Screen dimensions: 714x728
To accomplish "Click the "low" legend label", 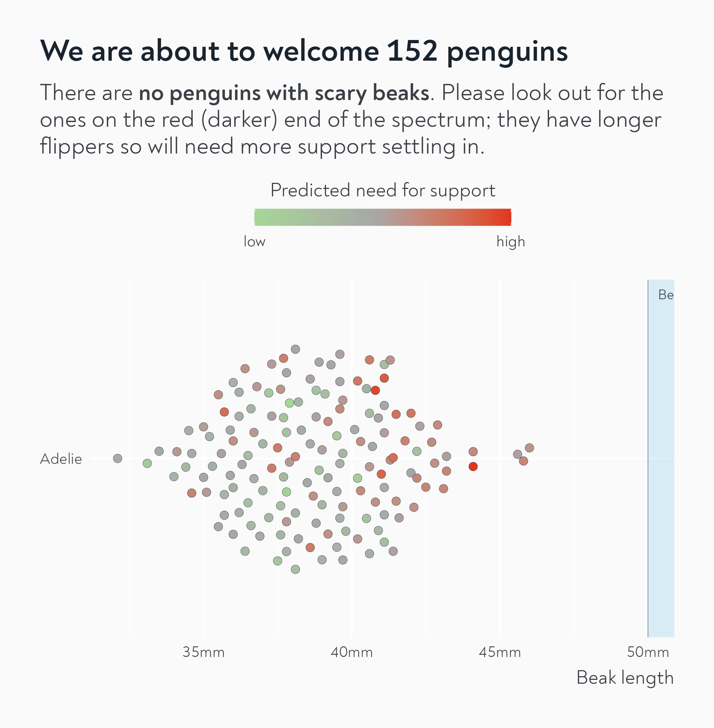I will (255, 242).
